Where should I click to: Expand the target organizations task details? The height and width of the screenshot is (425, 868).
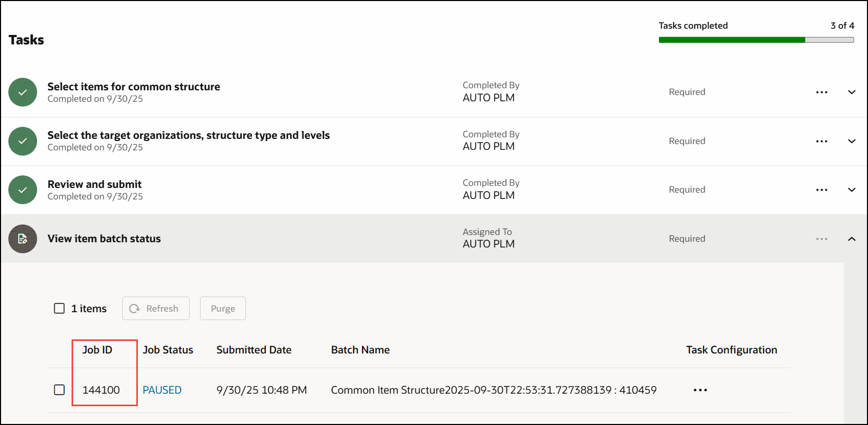(851, 141)
